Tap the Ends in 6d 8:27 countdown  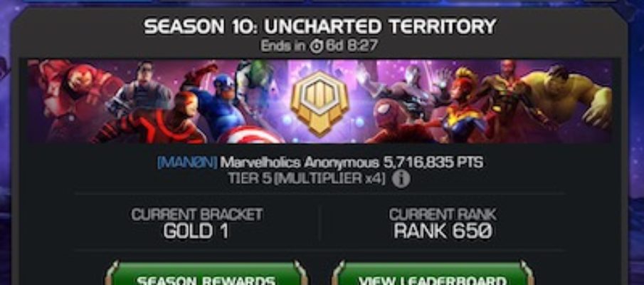click(319, 46)
